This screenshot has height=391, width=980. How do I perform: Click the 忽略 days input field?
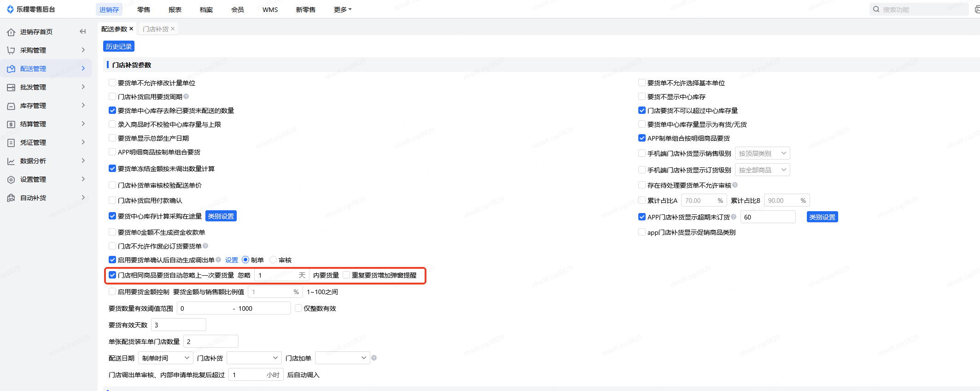(x=282, y=275)
